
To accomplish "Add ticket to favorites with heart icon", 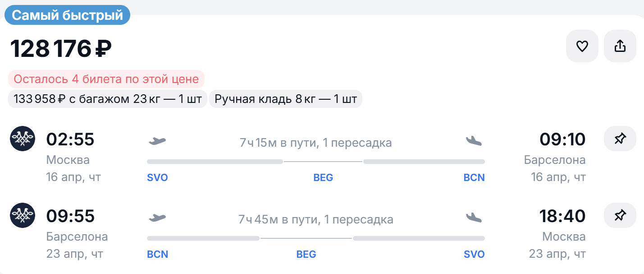I will point(582,46).
